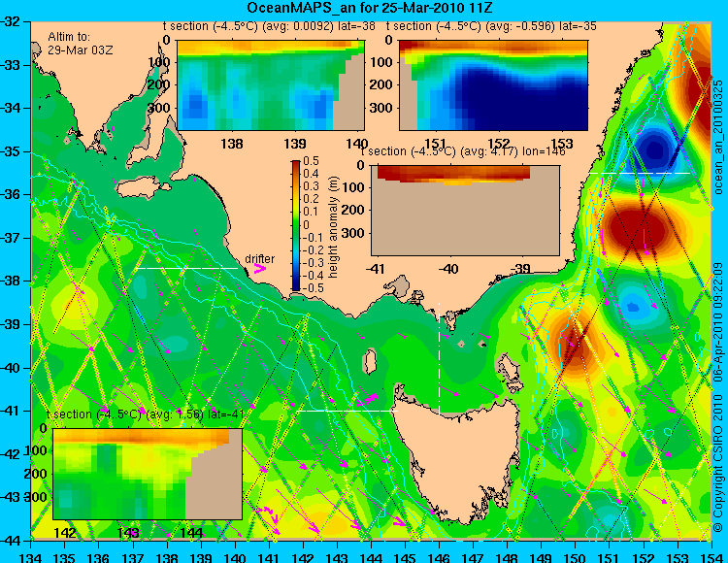Click the height anomaly color bar
Viewport: 728px width, 563px height.
point(296,225)
